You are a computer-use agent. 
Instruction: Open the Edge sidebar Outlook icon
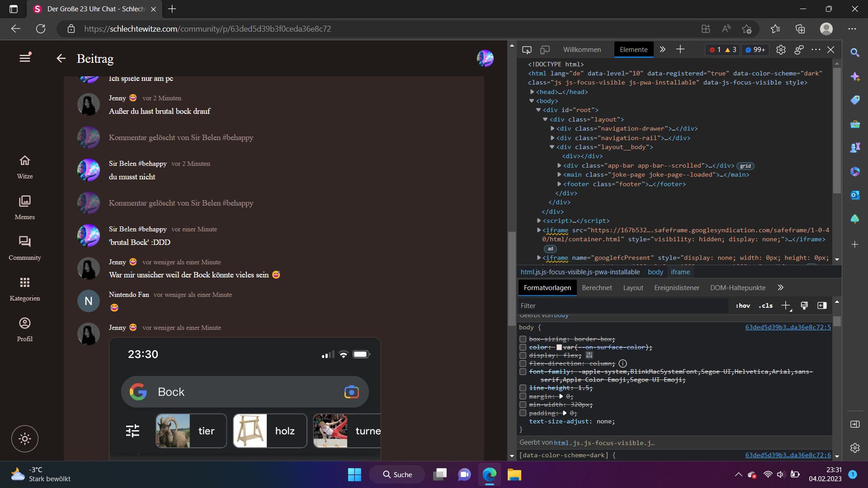tap(855, 195)
